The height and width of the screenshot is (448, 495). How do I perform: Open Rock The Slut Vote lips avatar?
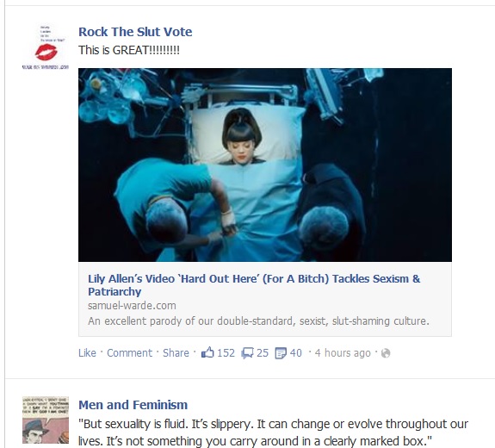tap(46, 47)
